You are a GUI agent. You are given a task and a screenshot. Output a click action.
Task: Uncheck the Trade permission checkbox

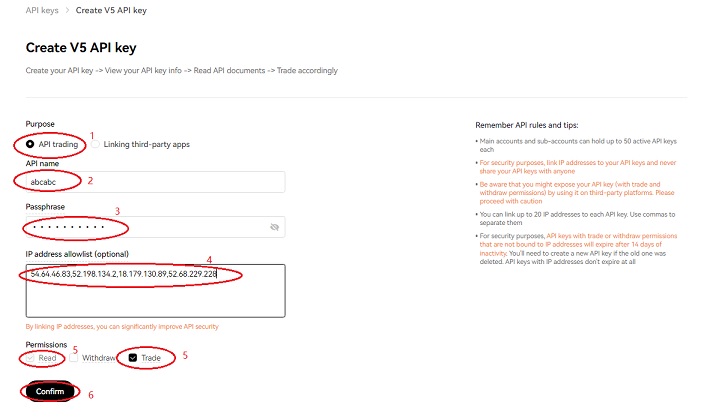(x=132, y=357)
